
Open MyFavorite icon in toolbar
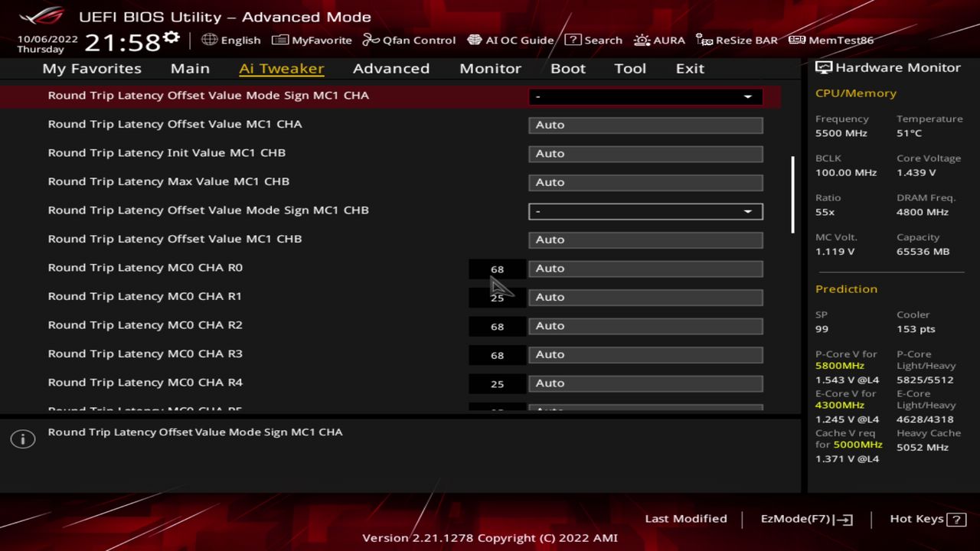click(x=280, y=40)
